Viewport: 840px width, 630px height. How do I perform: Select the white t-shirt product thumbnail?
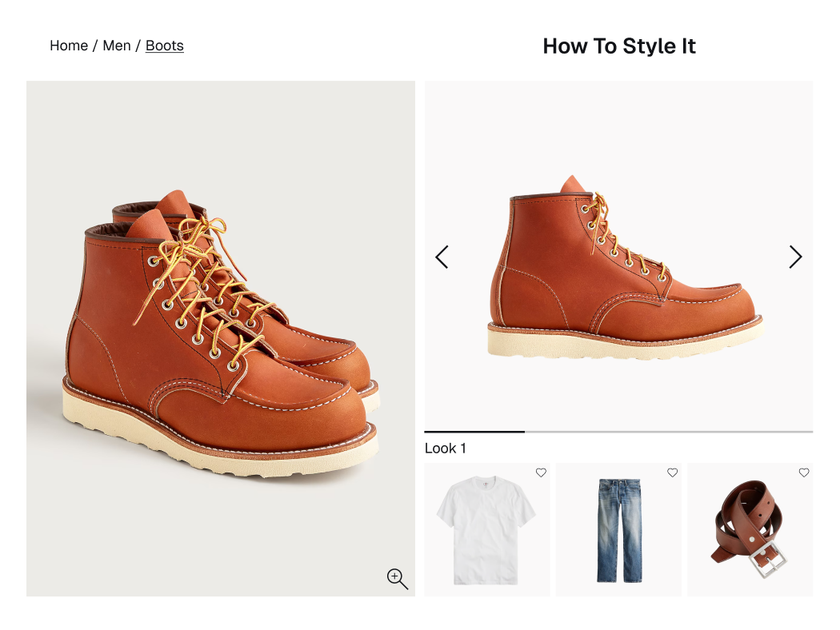tap(487, 530)
